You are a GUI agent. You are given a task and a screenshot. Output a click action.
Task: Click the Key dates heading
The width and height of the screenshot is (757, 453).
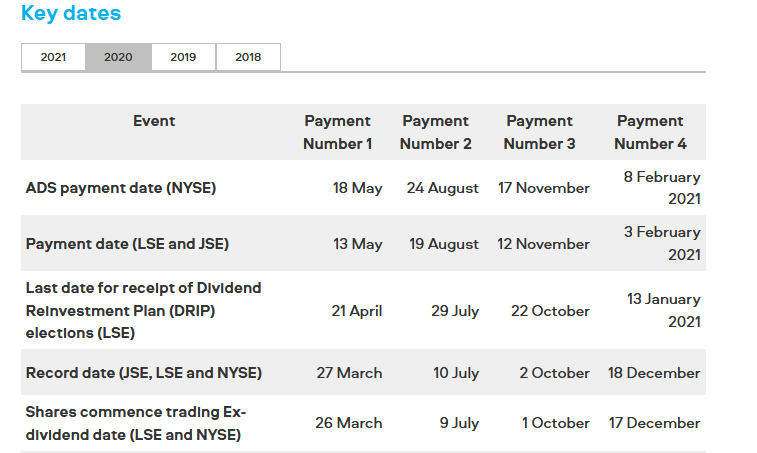[x=71, y=14]
